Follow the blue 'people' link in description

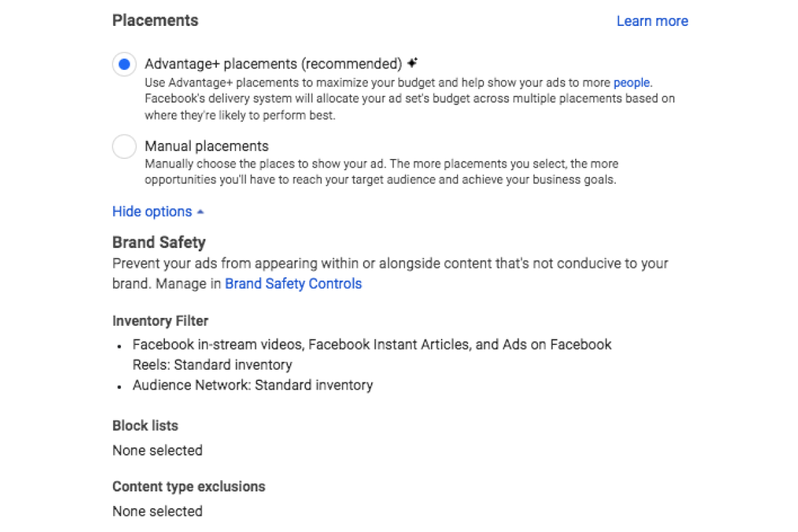(x=632, y=83)
